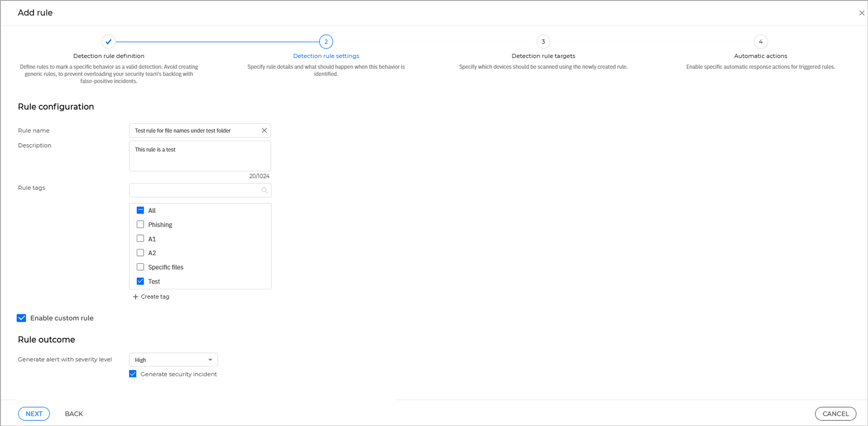Image resolution: width=868 pixels, height=426 pixels.
Task: Click the Generate alert with severity level label
Action: tap(65, 359)
